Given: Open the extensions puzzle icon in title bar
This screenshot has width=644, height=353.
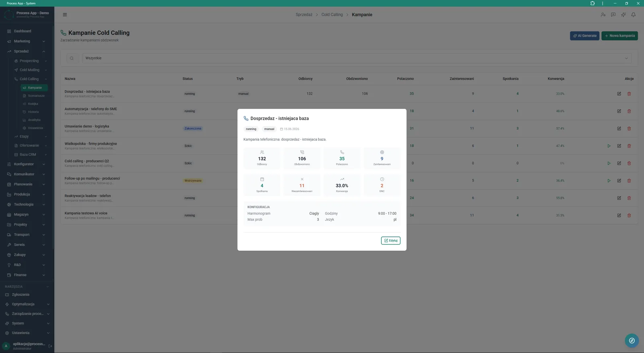Looking at the screenshot, I should click(x=592, y=3).
